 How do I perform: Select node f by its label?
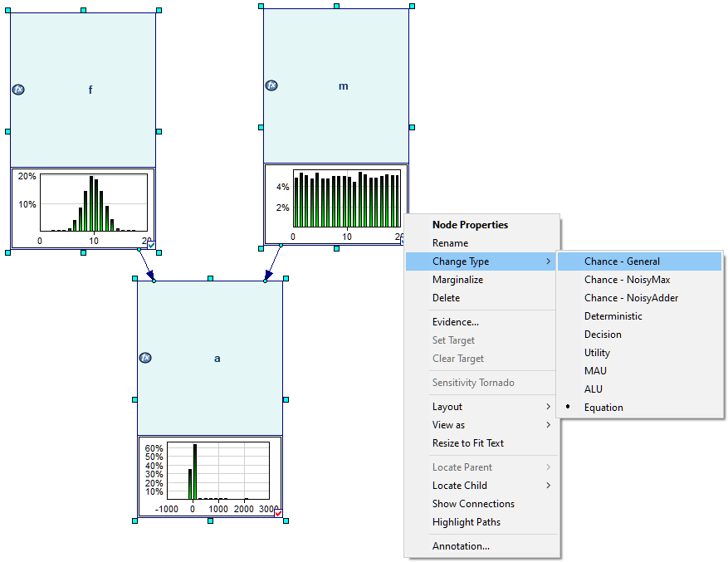coord(90,90)
